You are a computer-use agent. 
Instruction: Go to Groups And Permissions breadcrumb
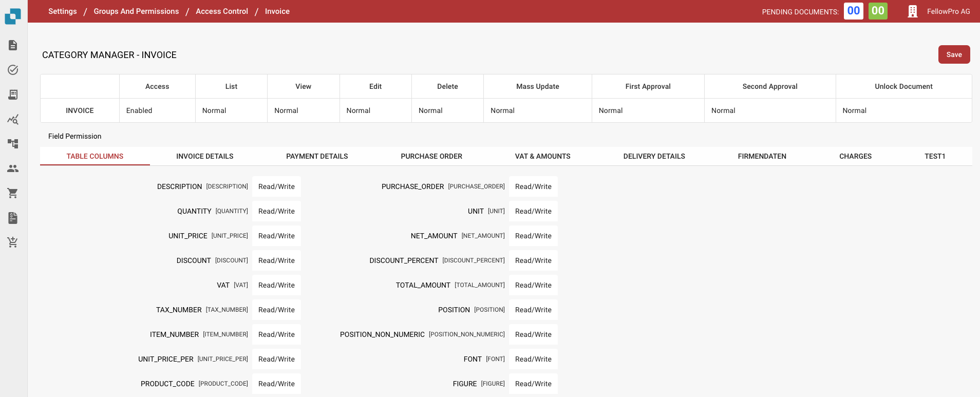pos(136,11)
